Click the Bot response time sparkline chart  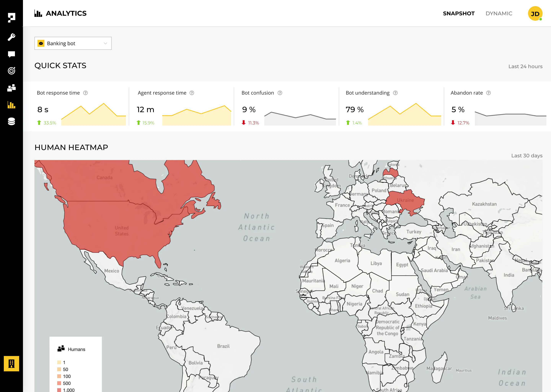94,114
